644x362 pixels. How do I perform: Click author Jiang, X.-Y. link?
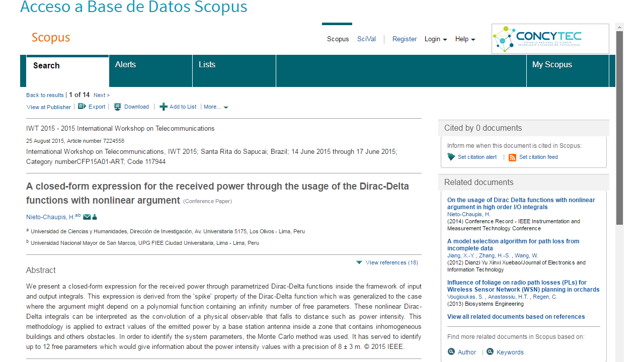(460, 256)
